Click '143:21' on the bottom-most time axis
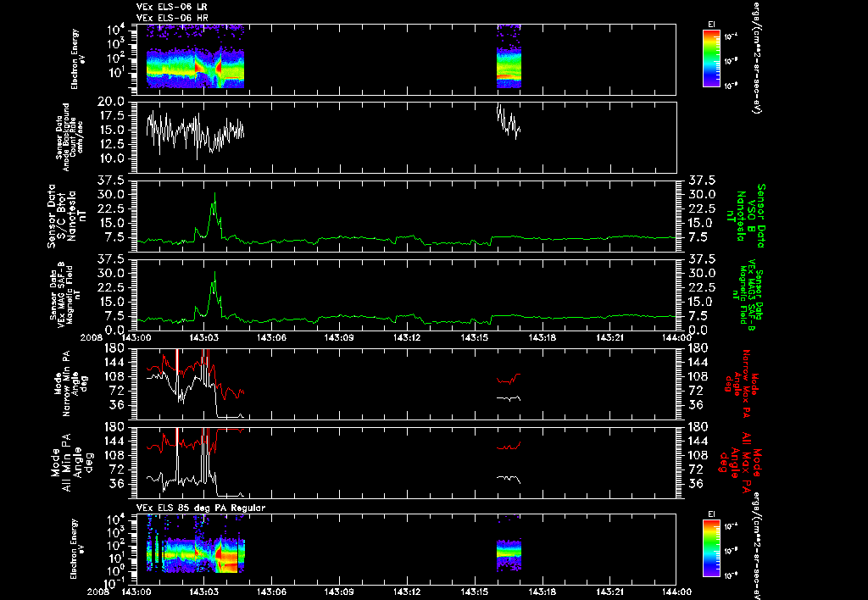The width and height of the screenshot is (868, 600). coord(609,592)
